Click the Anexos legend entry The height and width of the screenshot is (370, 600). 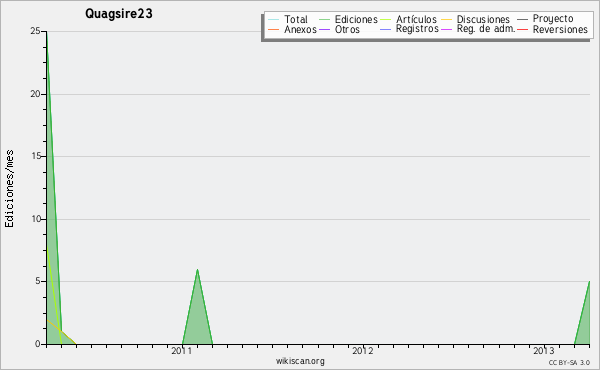[x=293, y=29]
